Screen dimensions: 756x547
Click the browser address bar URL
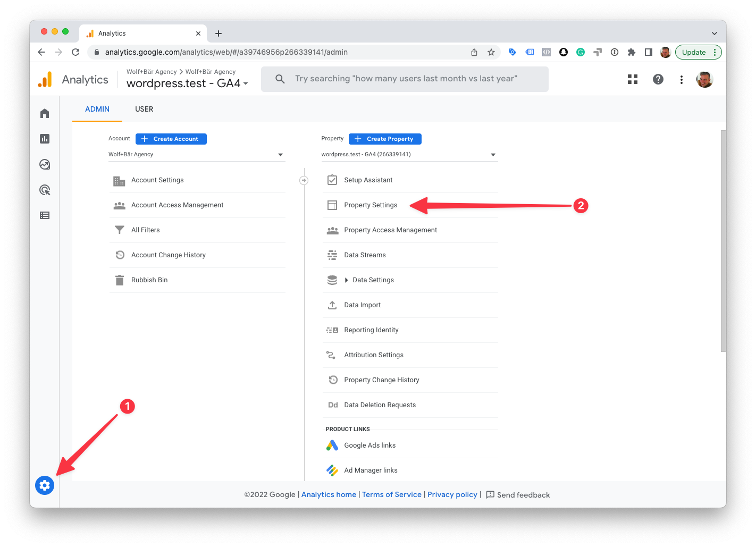click(x=226, y=52)
